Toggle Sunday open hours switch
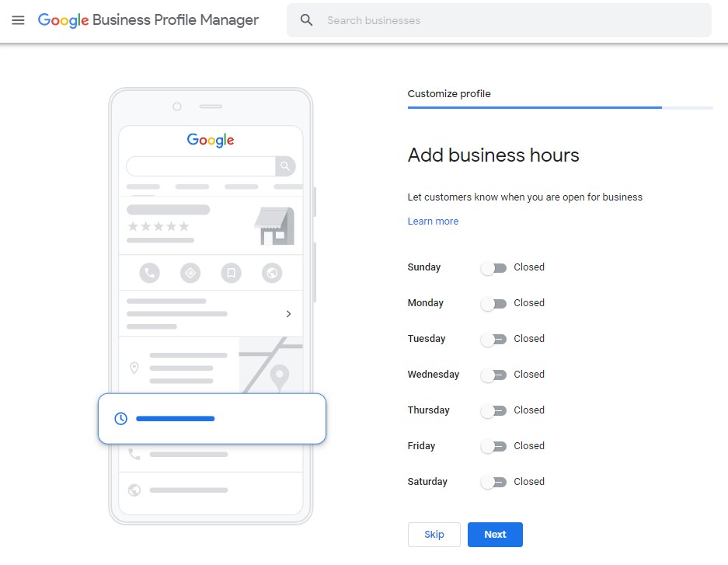This screenshot has width=728, height=565. pos(493,268)
